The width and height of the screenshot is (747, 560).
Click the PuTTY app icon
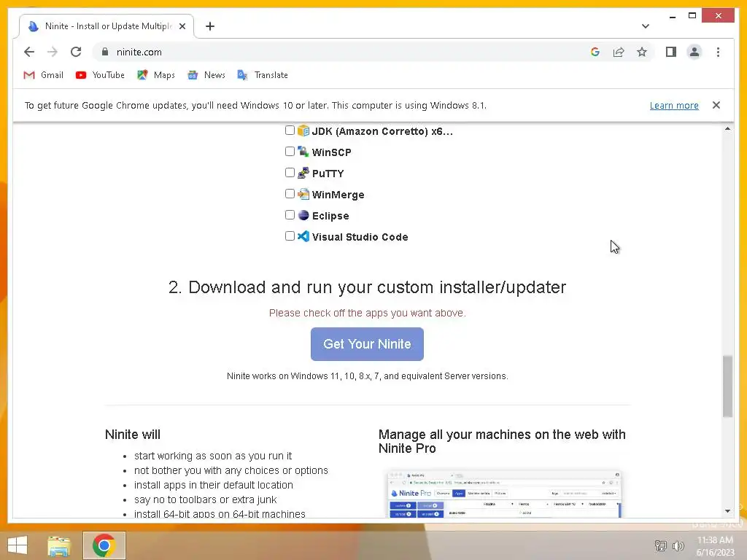click(x=303, y=173)
